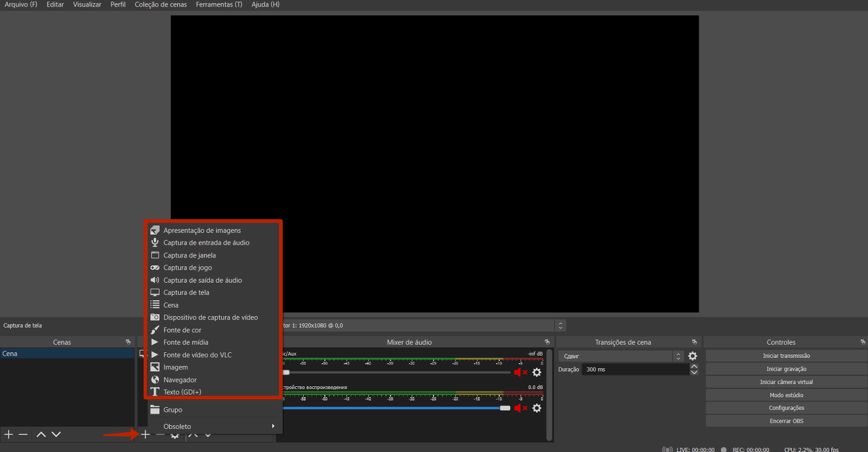This screenshot has width=868, height=452.
Task: Pop out the Cenas dock panel
Action: point(128,342)
